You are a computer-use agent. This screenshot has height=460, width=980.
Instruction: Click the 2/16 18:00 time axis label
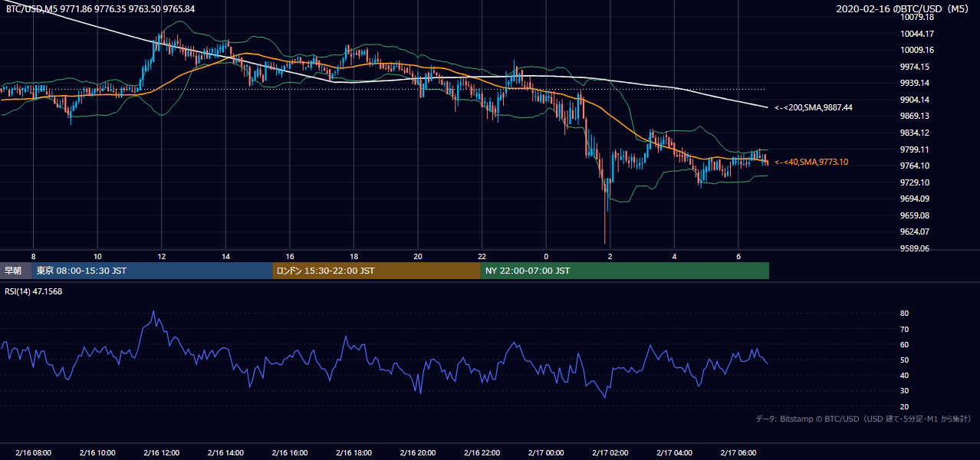[x=354, y=453]
